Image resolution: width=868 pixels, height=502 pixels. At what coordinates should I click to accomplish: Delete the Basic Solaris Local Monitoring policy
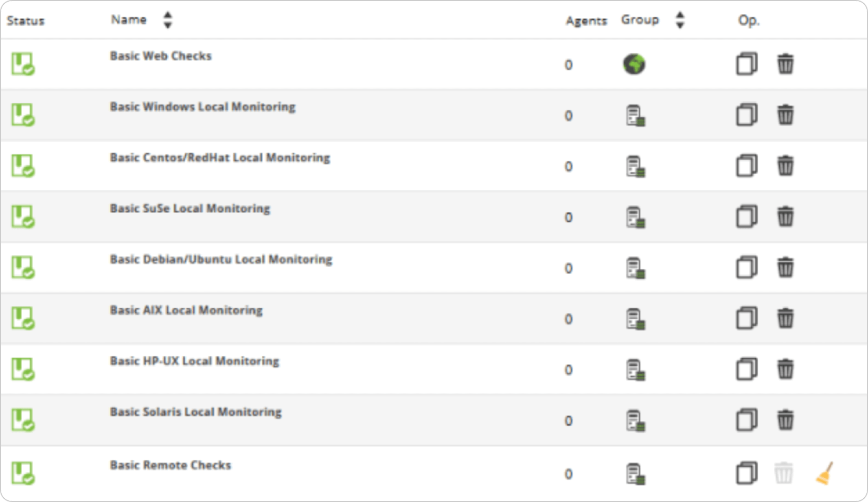click(x=785, y=420)
